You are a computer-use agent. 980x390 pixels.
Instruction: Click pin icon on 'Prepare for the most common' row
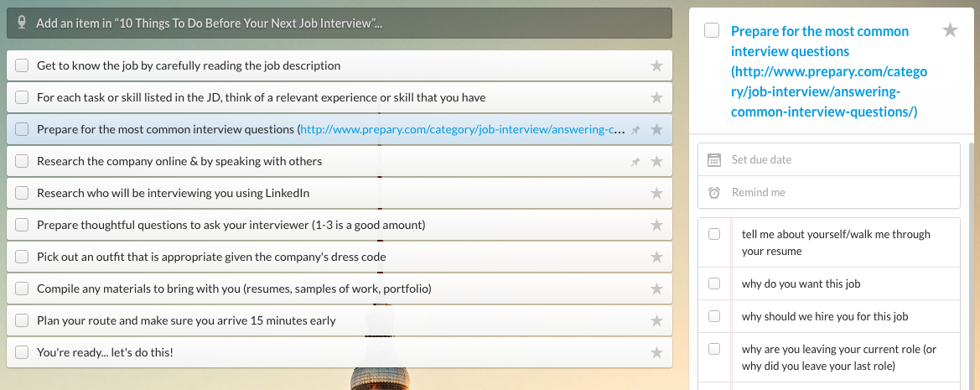[x=635, y=130]
